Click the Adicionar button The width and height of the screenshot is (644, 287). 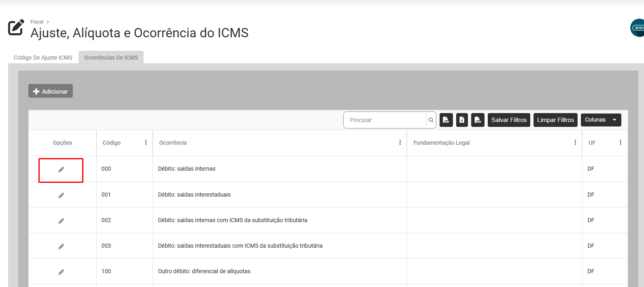[51, 91]
